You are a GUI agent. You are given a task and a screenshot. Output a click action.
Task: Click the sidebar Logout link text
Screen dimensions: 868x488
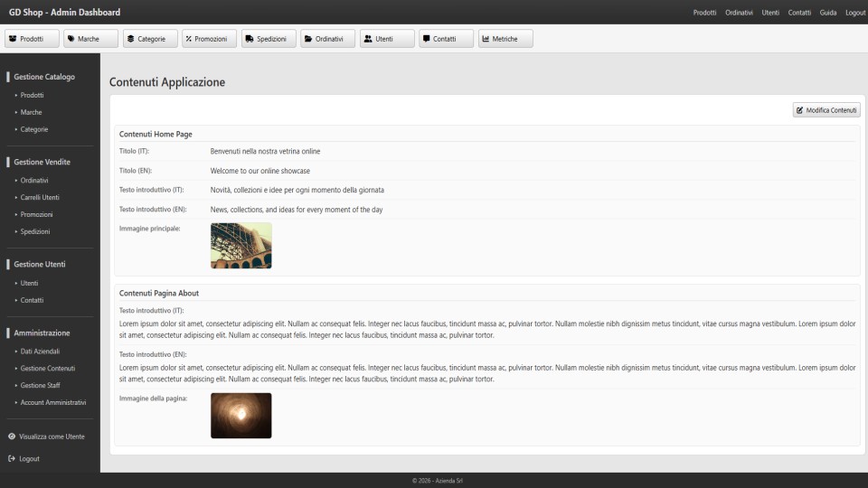(x=29, y=459)
